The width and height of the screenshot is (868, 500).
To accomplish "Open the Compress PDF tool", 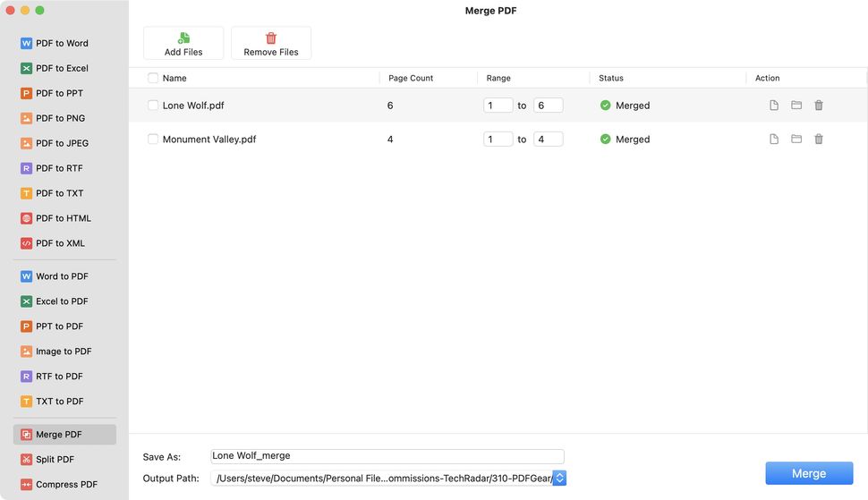I will 65,485.
